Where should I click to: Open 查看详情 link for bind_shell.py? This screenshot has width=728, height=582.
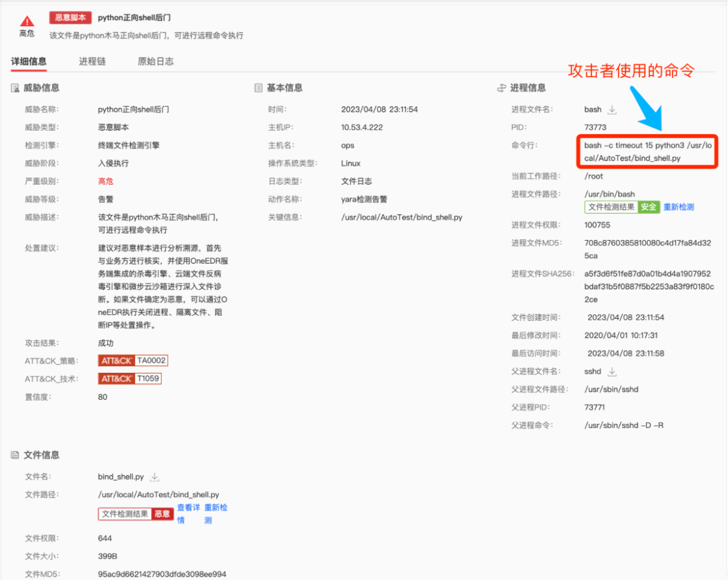click(x=188, y=513)
